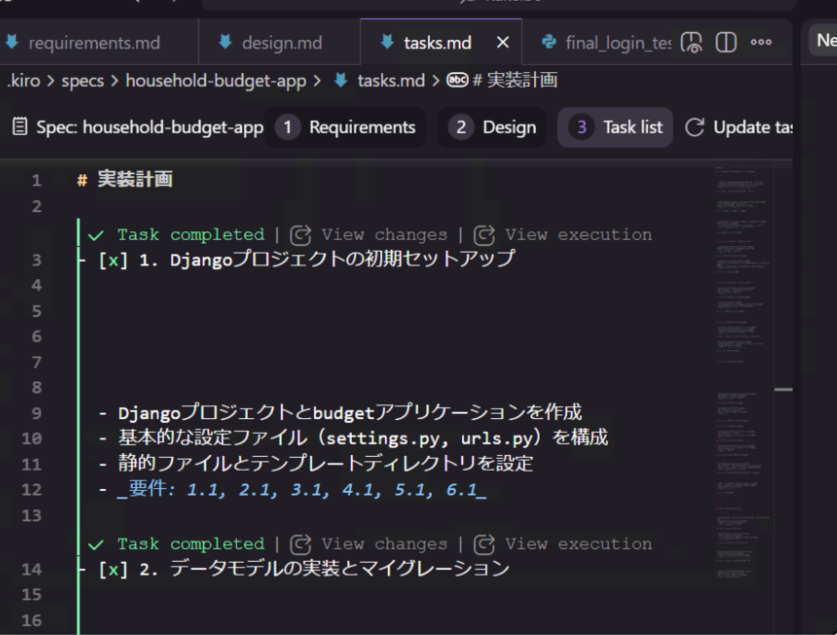Viewport: 837px width, 635px height.
Task: View execution for the Django setup task
Action: click(x=578, y=235)
